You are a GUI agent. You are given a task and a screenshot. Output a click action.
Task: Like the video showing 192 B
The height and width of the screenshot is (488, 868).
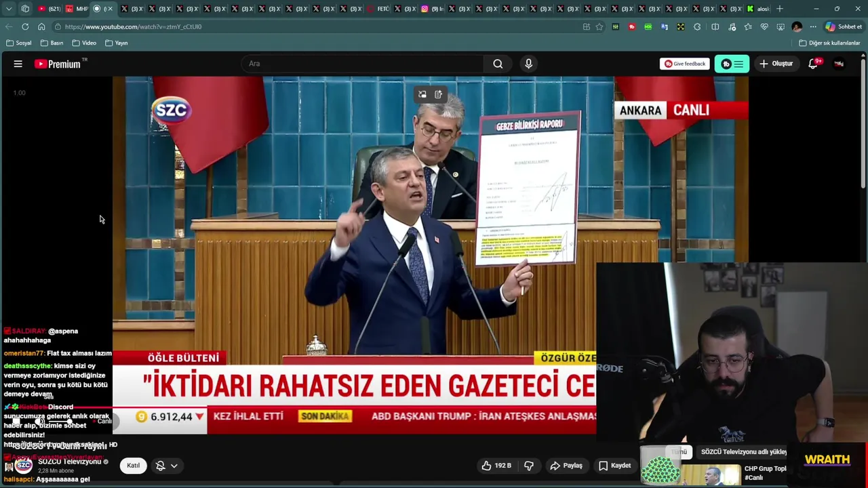[496, 466]
